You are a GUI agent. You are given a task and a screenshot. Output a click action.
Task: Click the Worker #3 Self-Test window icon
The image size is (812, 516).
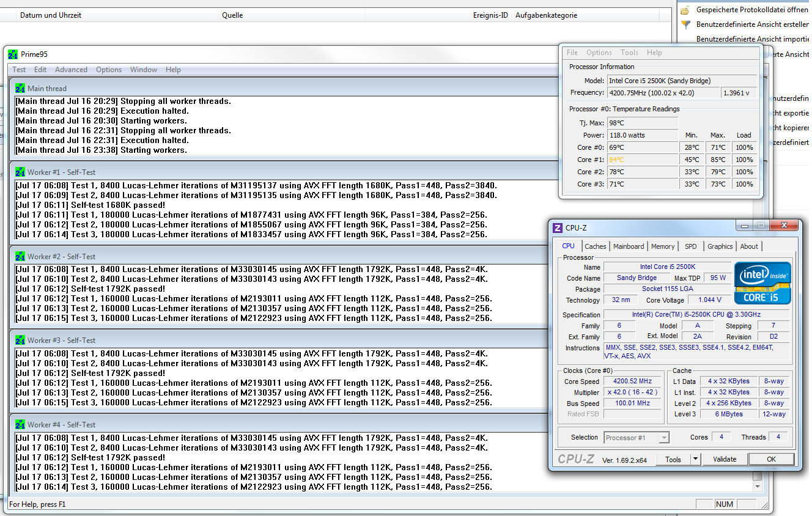[x=20, y=340]
